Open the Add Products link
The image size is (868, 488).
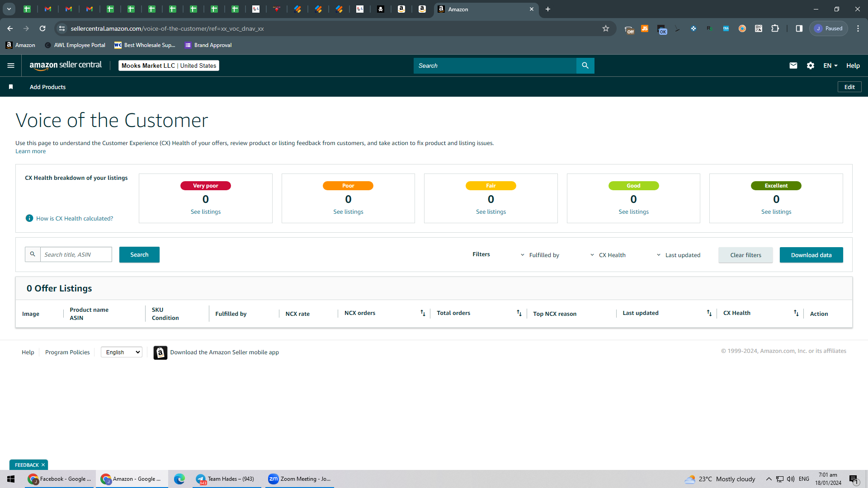47,87
